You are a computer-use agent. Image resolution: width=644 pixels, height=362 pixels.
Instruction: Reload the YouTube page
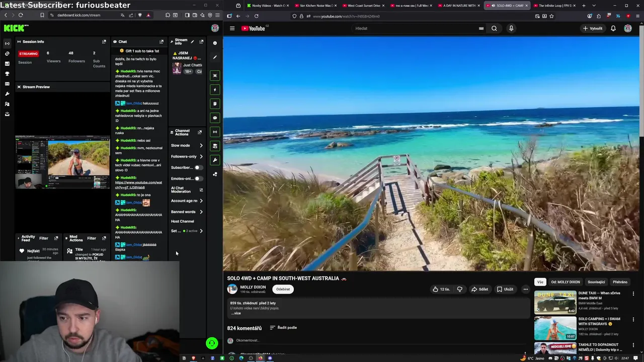(x=256, y=16)
